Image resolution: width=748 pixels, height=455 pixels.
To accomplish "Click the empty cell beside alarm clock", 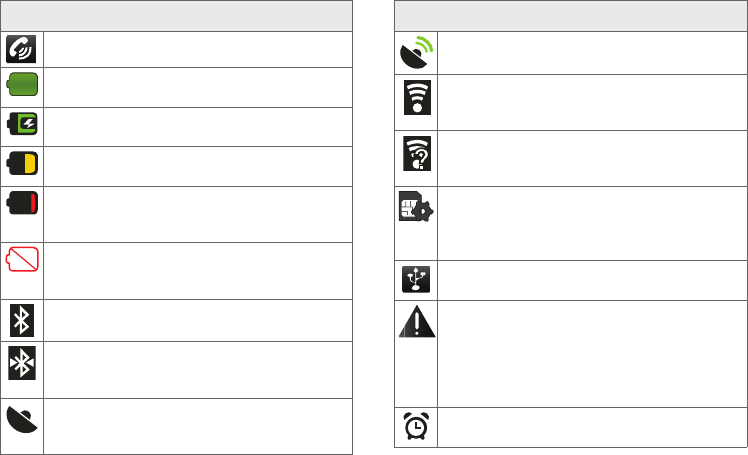I will point(592,427).
